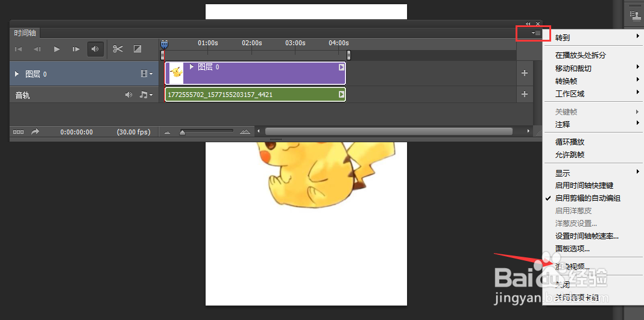The image size is (644, 320).
Task: Choose 在播放头处拆分 from the menu
Action: click(593, 55)
